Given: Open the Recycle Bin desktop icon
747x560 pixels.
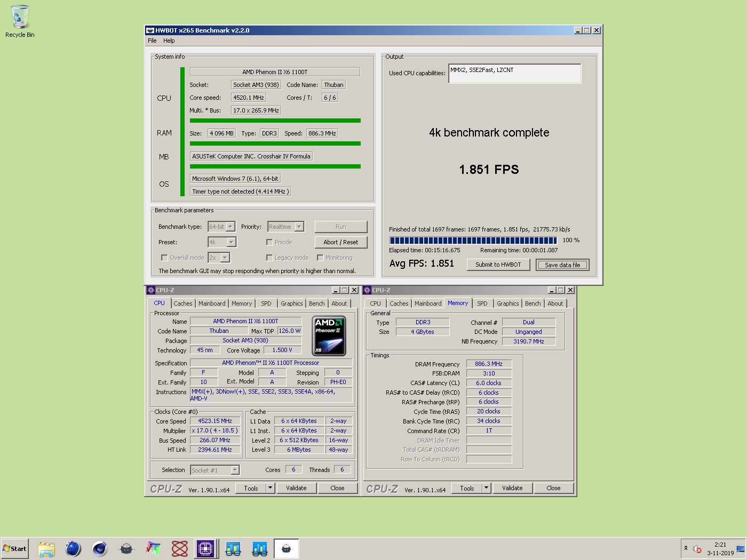Looking at the screenshot, I should pos(20,22).
